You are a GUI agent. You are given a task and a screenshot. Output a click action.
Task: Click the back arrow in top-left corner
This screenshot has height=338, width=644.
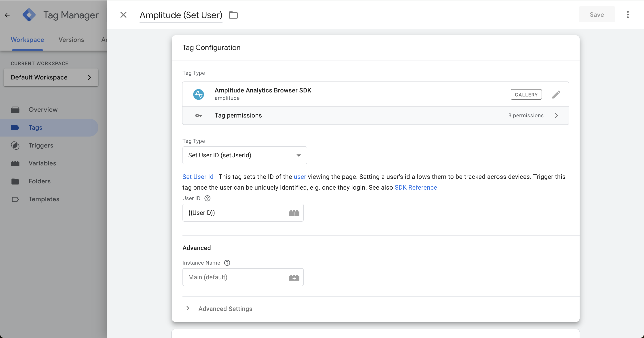point(7,15)
